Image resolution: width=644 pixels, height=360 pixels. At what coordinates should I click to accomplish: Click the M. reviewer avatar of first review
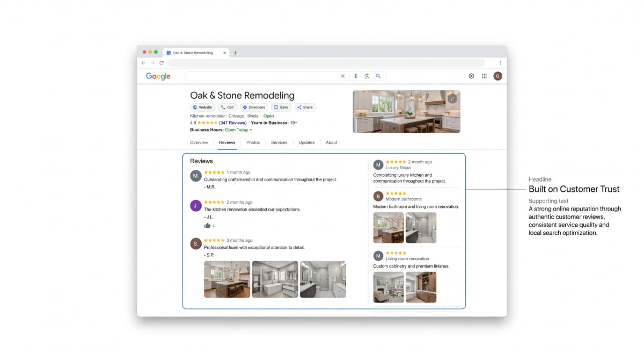tap(196, 176)
